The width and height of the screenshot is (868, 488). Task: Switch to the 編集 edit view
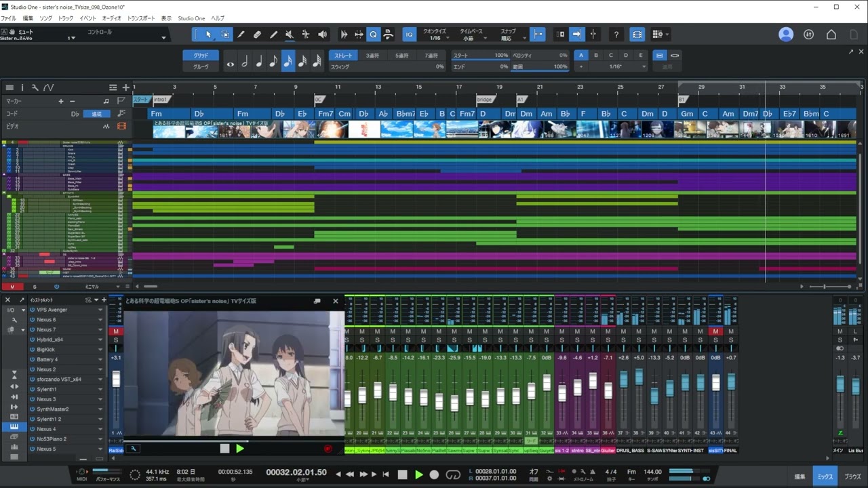(800, 476)
